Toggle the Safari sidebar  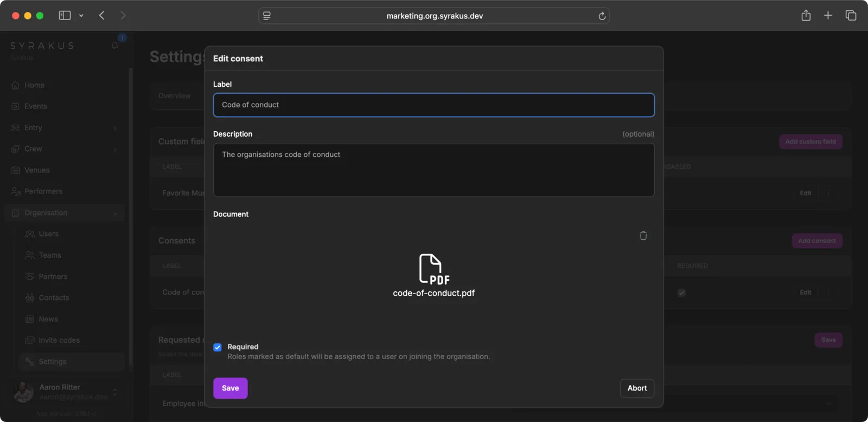tap(65, 16)
